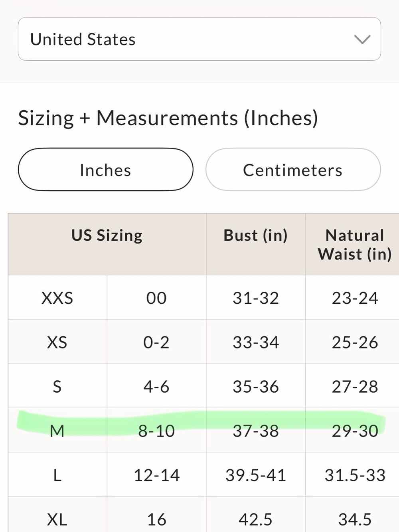Click the chevron arrow in country selector

pos(362,40)
